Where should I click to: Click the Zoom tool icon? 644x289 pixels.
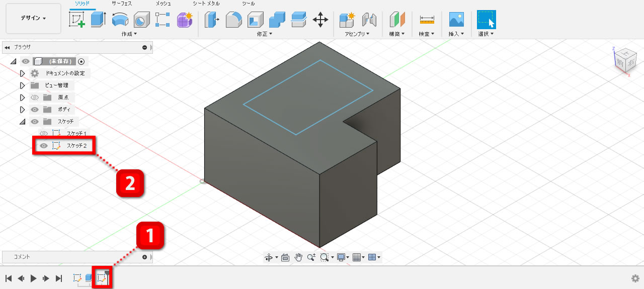311,257
